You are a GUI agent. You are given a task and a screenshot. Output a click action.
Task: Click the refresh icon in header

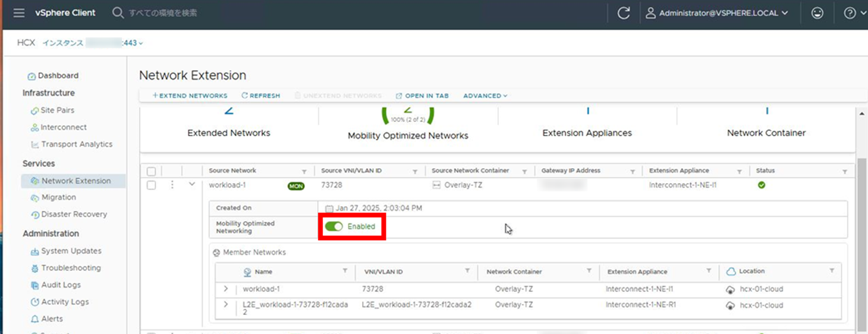pyautogui.click(x=624, y=13)
